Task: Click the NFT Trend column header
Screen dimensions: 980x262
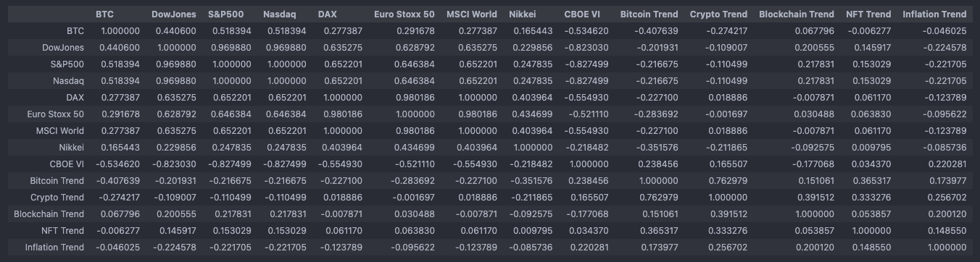Action: point(868,14)
